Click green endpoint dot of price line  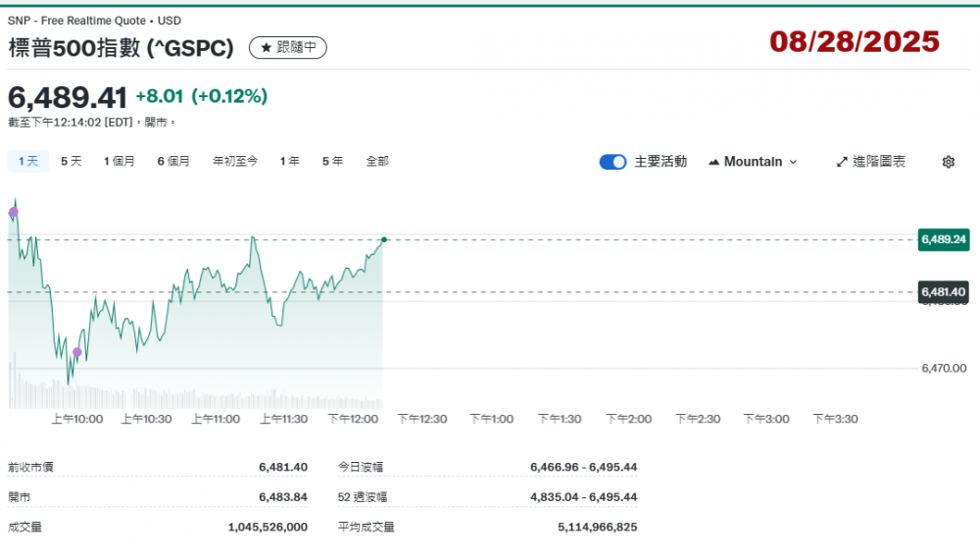383,239
